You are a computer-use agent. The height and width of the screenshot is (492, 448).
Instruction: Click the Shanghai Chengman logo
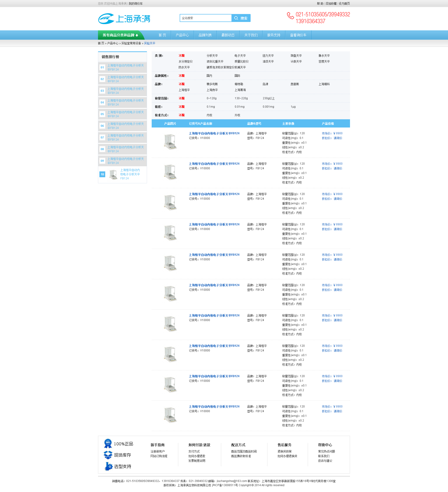[x=124, y=19]
